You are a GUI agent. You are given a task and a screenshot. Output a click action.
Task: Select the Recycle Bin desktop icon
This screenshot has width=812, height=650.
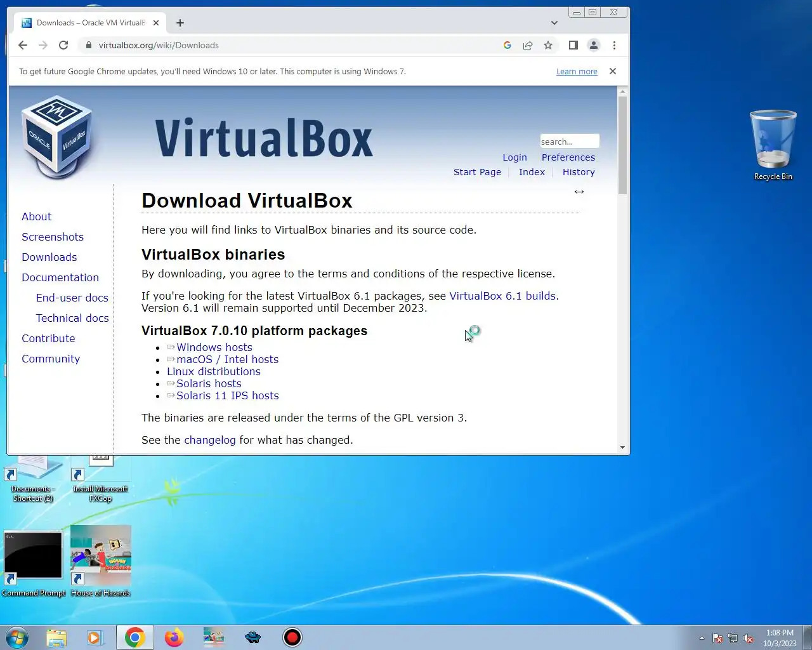click(x=773, y=145)
